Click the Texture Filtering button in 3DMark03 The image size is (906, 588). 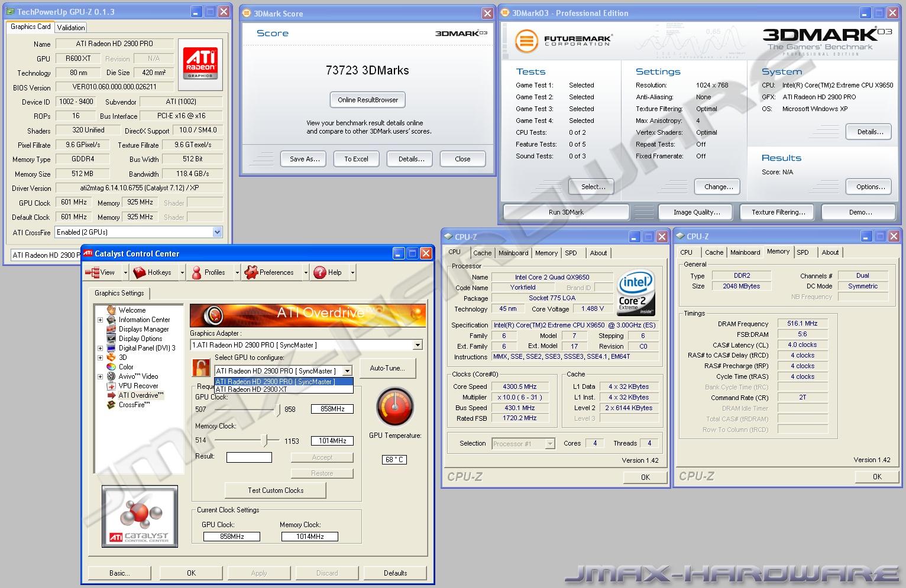tap(778, 212)
